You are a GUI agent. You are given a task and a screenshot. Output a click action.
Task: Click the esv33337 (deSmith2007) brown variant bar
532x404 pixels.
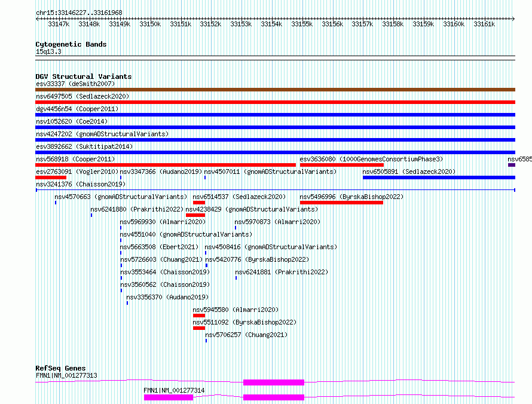point(275,90)
